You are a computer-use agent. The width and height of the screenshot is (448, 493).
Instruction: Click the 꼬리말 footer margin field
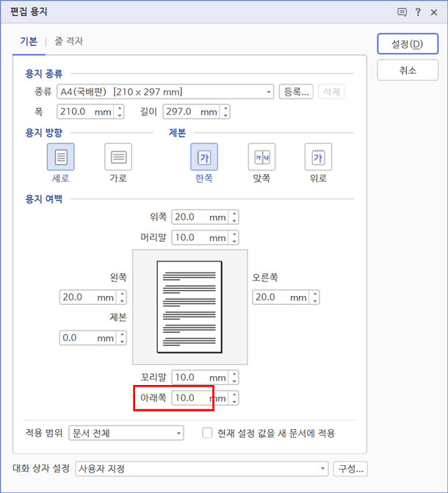201,378
